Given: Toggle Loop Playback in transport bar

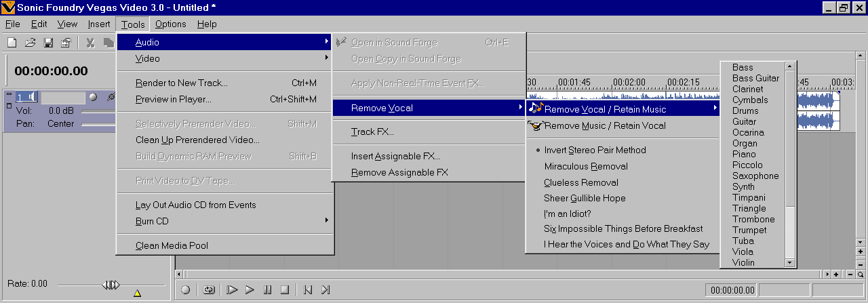Looking at the screenshot, I should [209, 289].
